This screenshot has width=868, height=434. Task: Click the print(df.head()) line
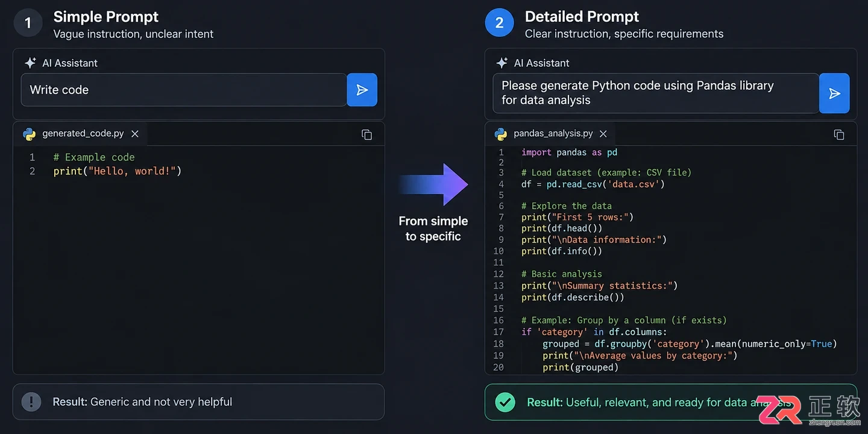pyautogui.click(x=562, y=228)
